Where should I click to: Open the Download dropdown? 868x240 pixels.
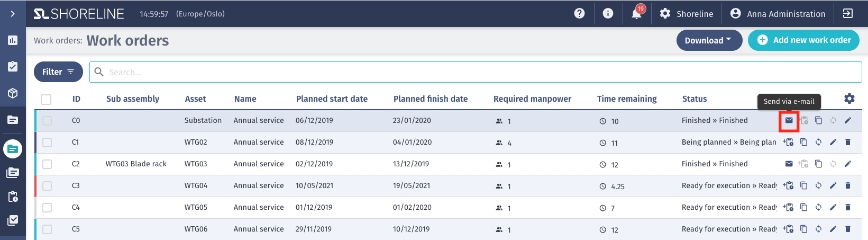coord(709,40)
